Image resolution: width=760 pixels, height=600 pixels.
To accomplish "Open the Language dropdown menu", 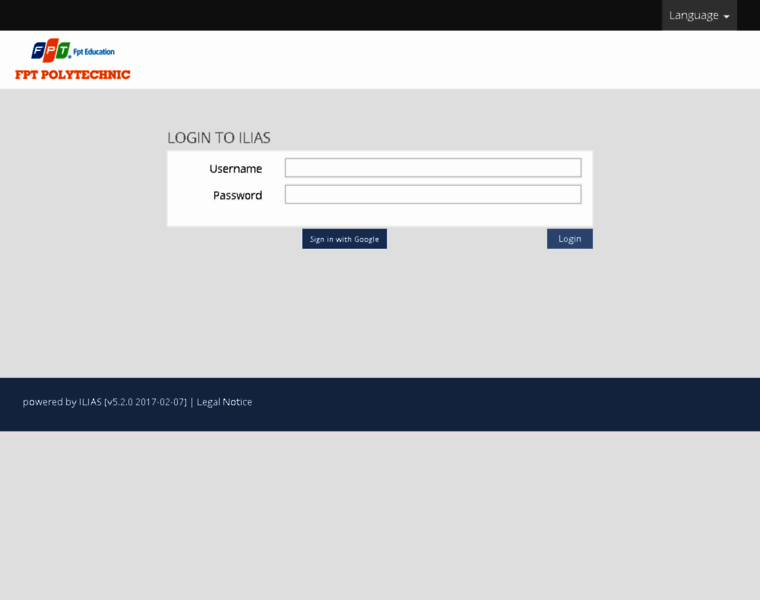I will pos(699,16).
